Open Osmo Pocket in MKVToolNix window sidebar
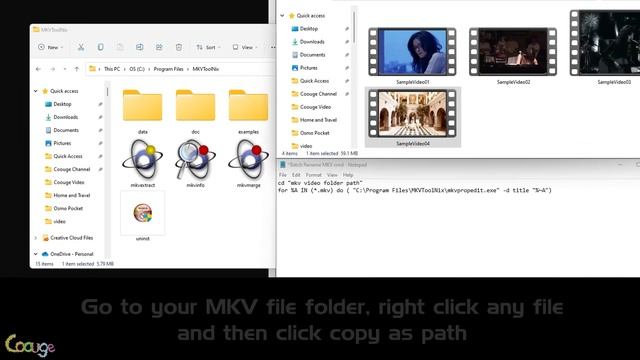 (68, 208)
